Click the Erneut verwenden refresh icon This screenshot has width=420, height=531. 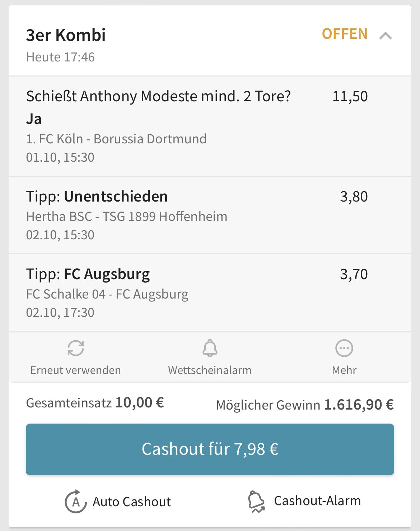pos(76,348)
